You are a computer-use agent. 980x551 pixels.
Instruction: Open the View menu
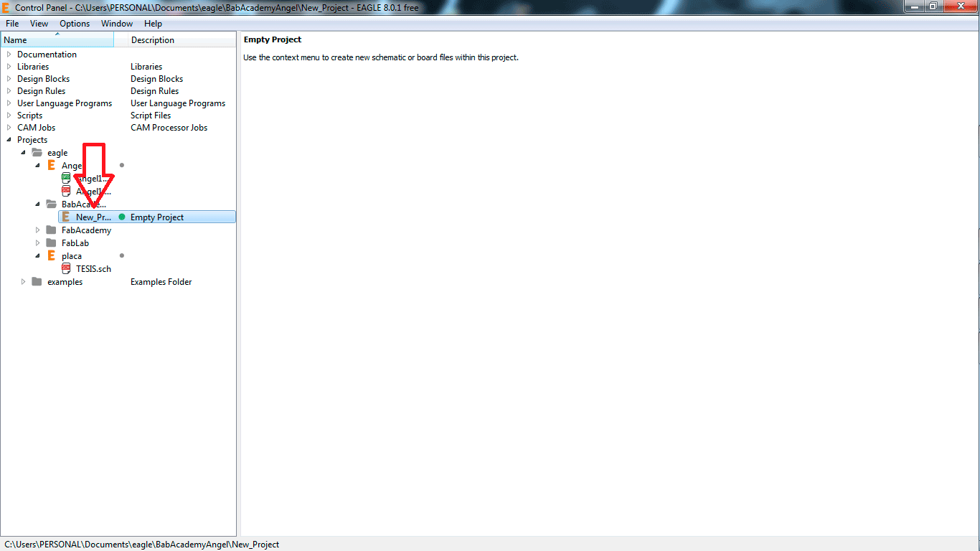click(x=39, y=24)
